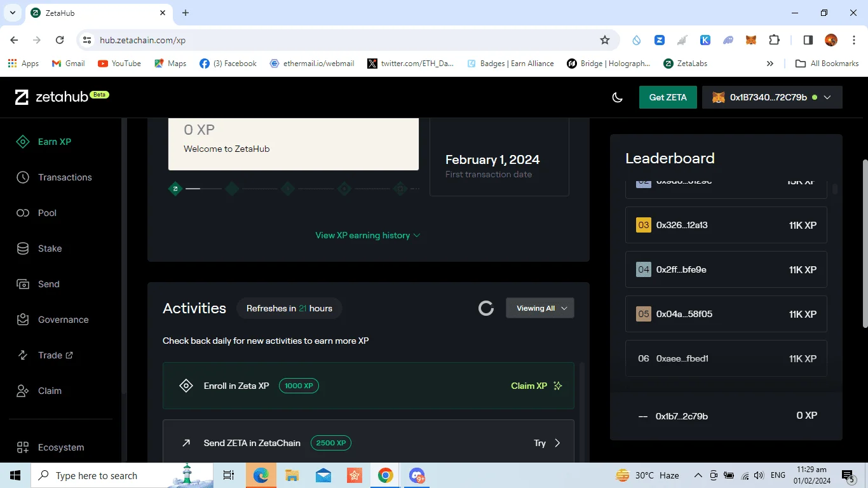
Task: Claim XP for Enroll in Zeta XP
Action: pyautogui.click(x=537, y=386)
